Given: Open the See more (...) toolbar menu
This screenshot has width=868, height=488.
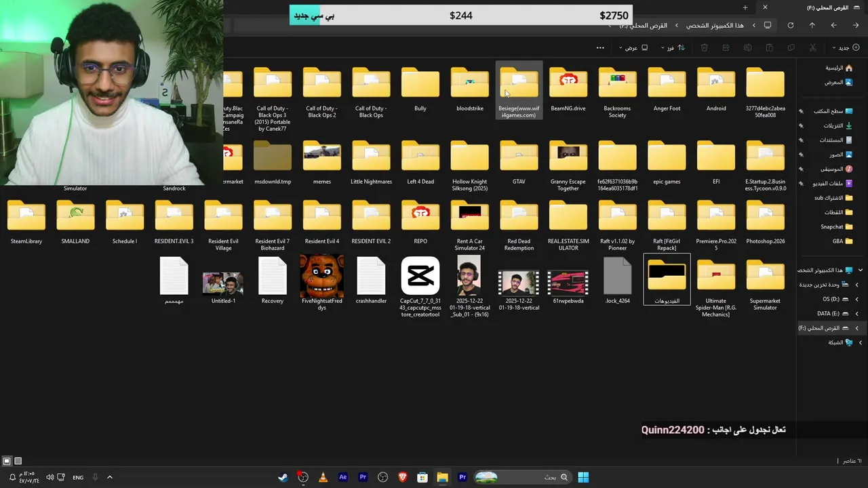Looking at the screenshot, I should (x=600, y=47).
